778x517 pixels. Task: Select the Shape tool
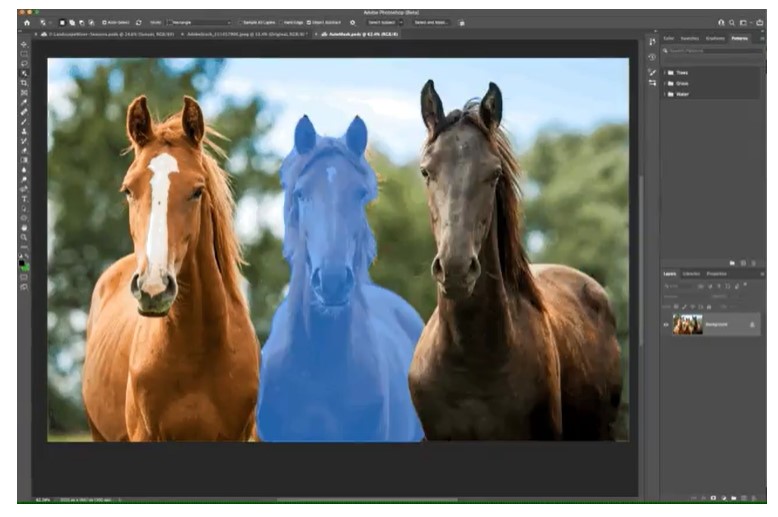click(x=24, y=218)
